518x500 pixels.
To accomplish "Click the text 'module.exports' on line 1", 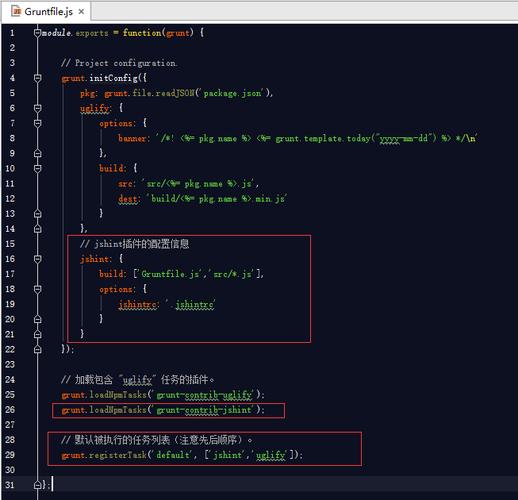I will 75,33.
